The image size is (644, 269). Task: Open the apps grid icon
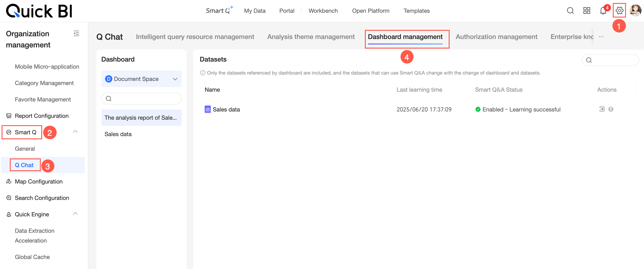tap(587, 10)
